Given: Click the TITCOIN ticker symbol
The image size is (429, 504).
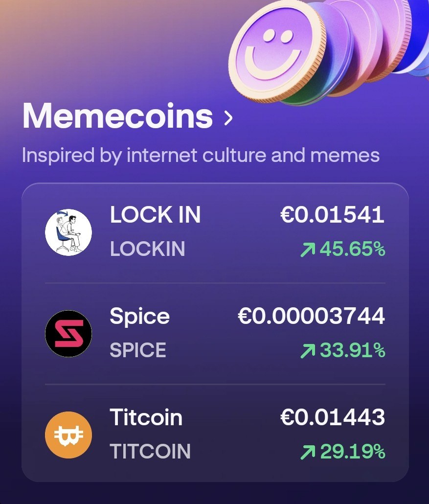Looking at the screenshot, I should (x=150, y=451).
